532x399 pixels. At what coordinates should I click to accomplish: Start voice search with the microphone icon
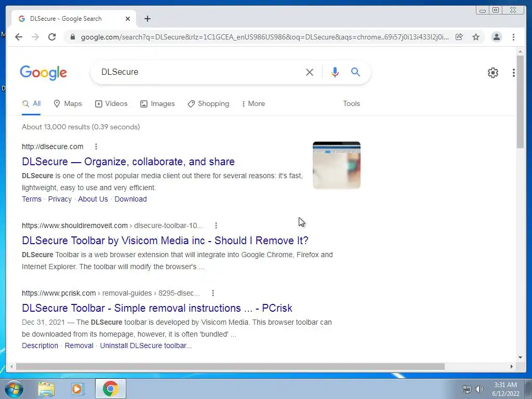pyautogui.click(x=335, y=72)
